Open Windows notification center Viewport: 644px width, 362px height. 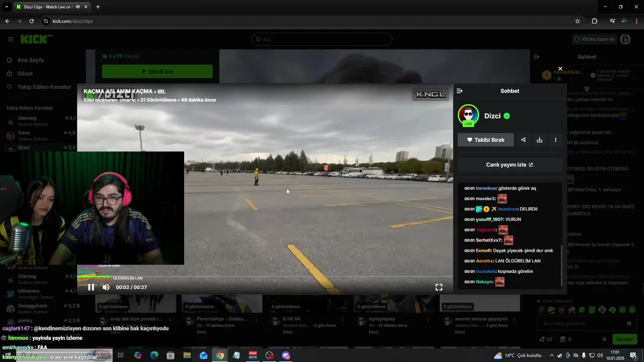coord(633,355)
